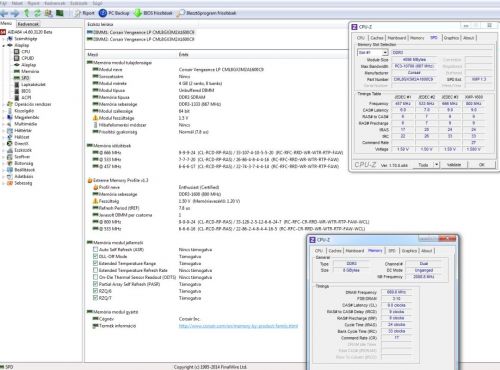Expand the Operációs rendszer tree node
The height and width of the screenshot is (370, 500).
pos(4,104)
